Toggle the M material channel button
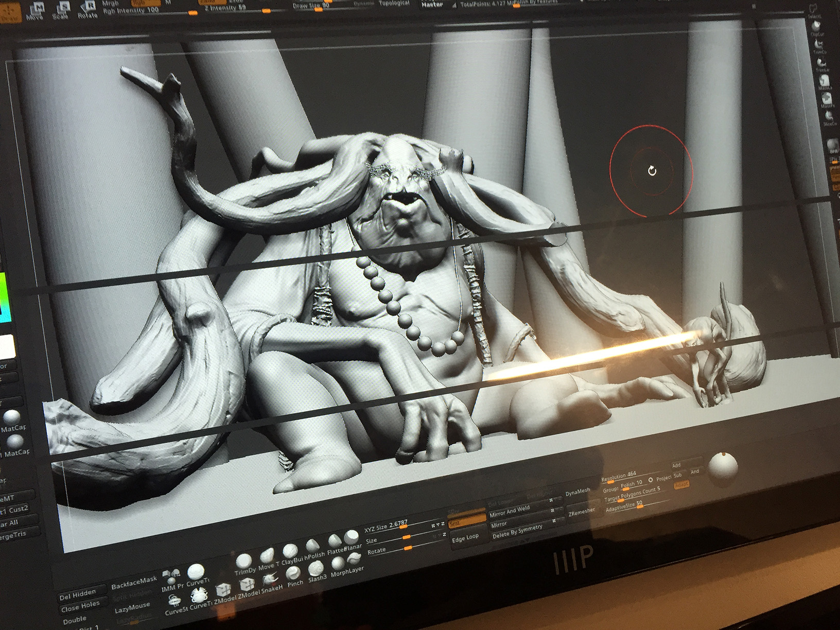 [168, 3]
